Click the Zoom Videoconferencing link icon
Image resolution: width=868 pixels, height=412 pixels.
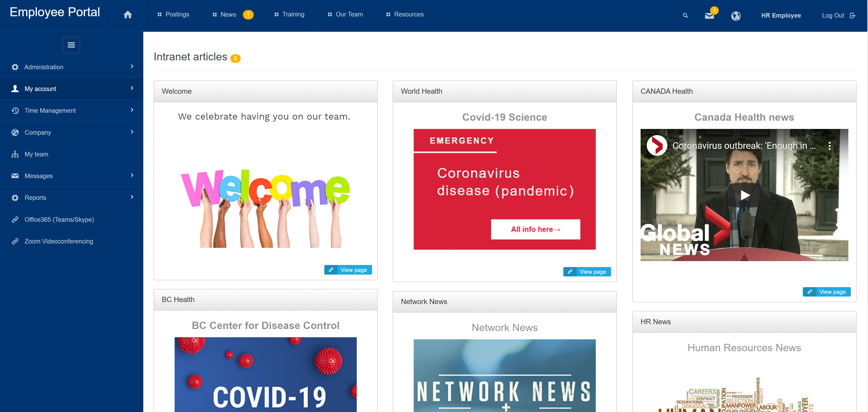pos(15,241)
